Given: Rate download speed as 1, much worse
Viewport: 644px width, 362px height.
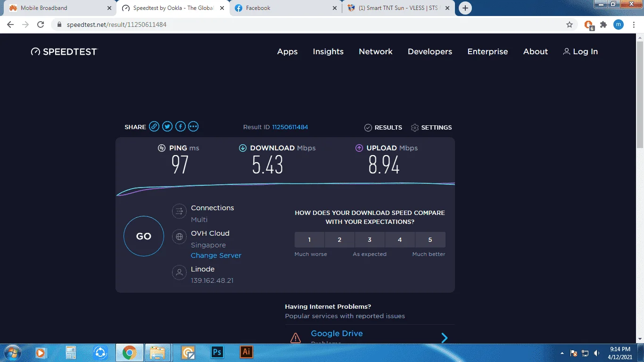Looking at the screenshot, I should pos(309,239).
